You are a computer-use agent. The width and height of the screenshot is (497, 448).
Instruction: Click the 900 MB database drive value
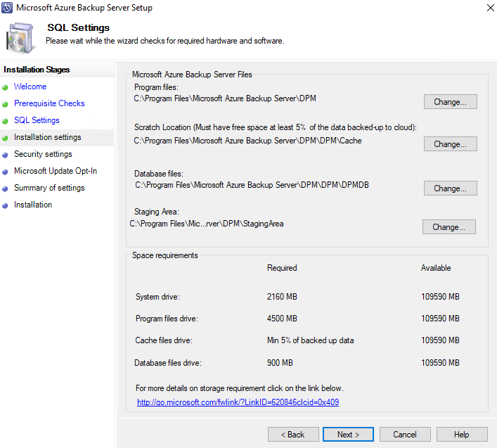[x=280, y=363]
